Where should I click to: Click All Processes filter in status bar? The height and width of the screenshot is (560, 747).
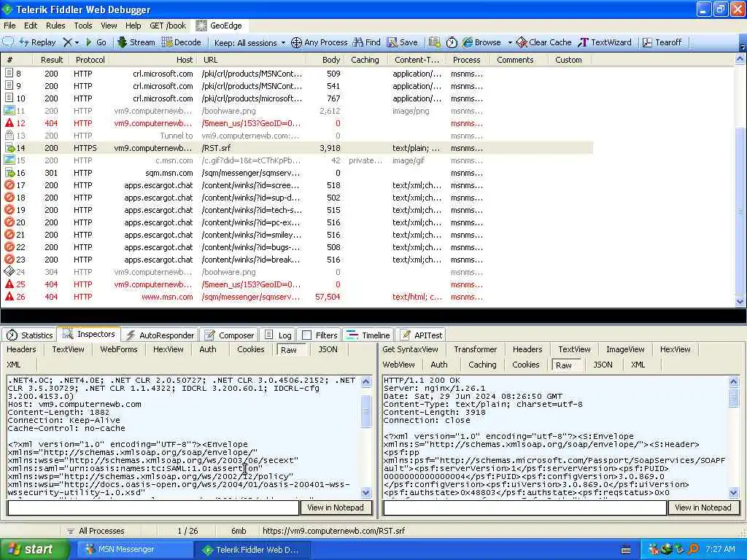[x=96, y=531]
